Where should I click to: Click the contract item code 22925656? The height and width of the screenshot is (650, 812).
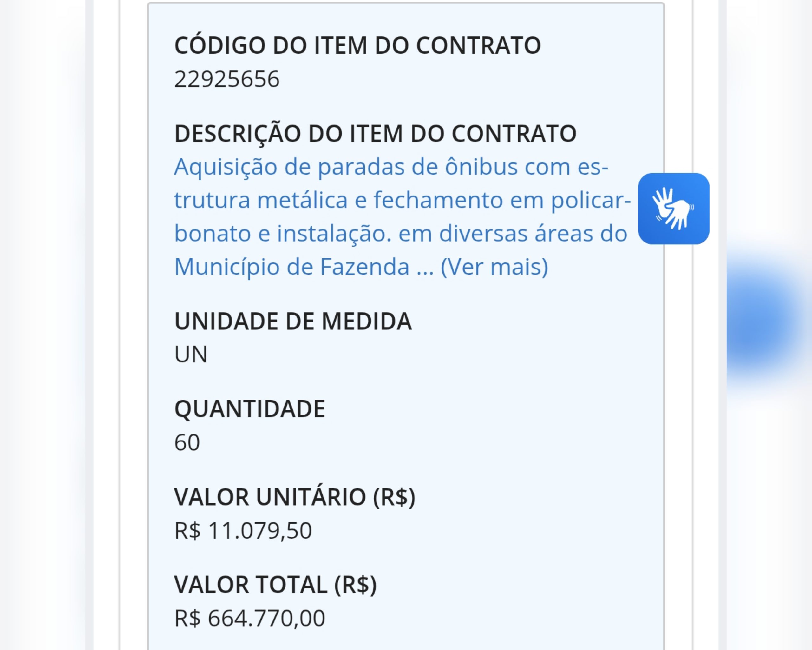[227, 79]
